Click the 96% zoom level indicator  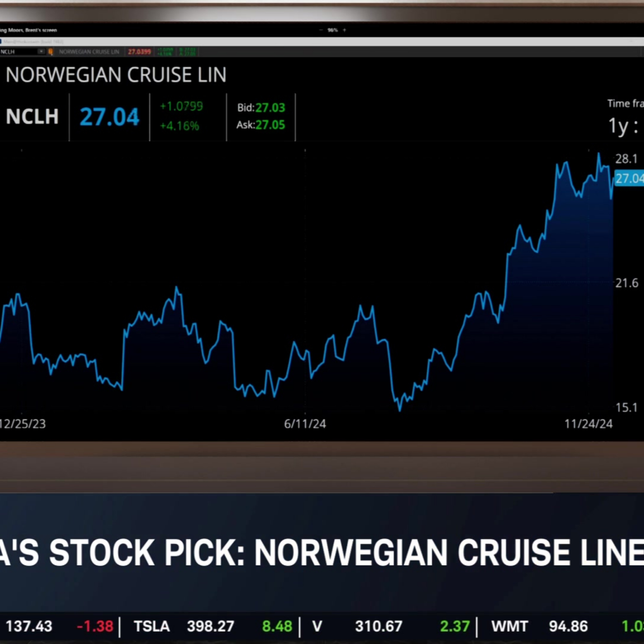tap(332, 30)
